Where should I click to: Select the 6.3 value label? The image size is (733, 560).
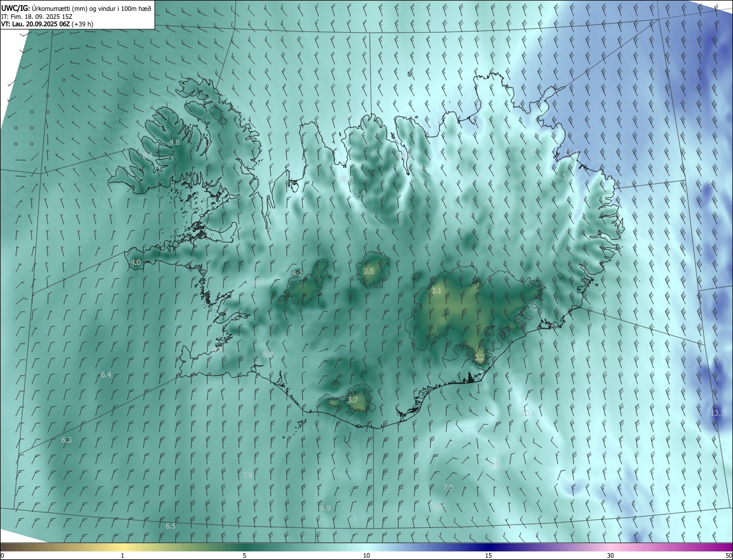(66, 440)
